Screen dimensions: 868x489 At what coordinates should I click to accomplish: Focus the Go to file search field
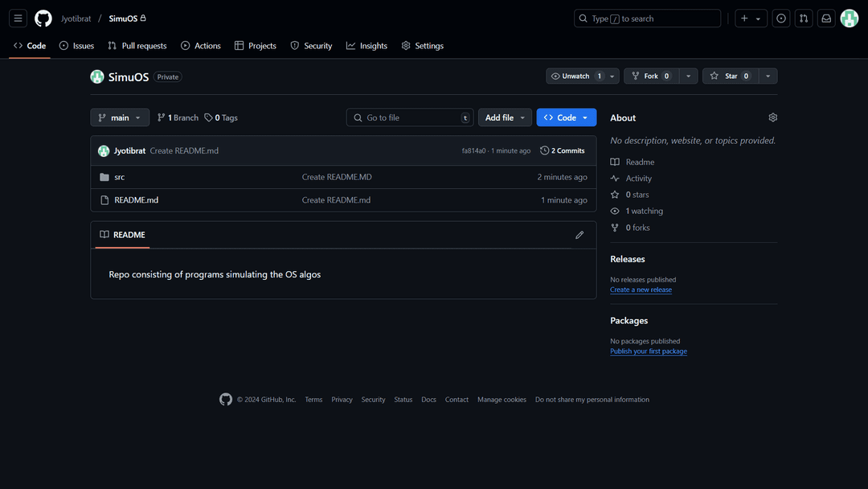tap(410, 117)
